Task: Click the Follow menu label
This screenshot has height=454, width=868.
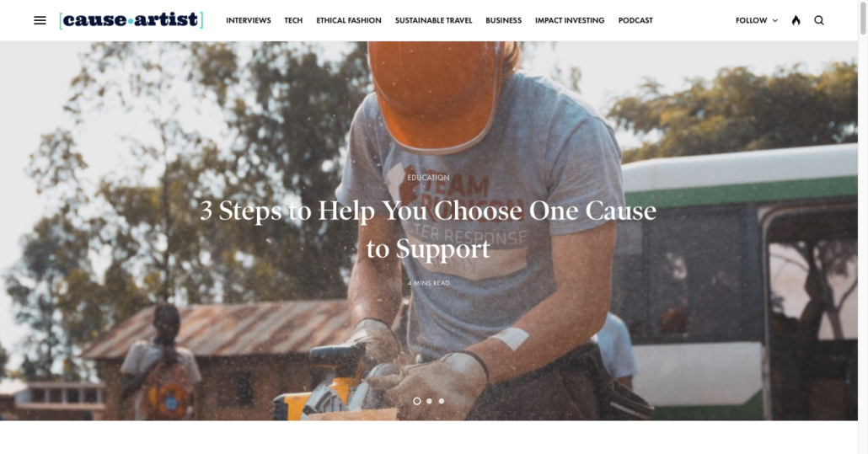Action: tap(751, 20)
